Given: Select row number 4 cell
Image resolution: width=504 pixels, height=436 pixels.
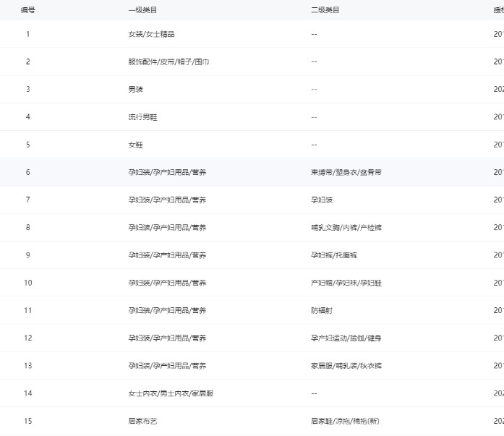Looking at the screenshot, I should pyautogui.click(x=28, y=117).
